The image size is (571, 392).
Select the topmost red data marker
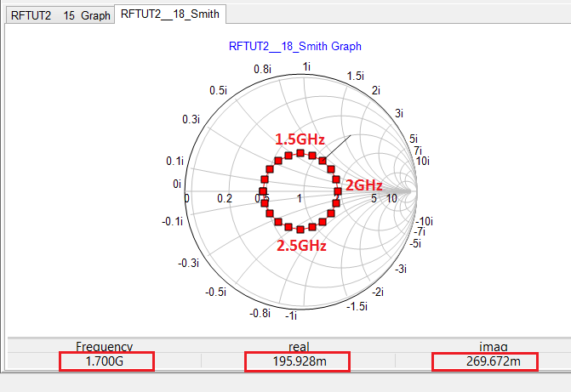300,153
